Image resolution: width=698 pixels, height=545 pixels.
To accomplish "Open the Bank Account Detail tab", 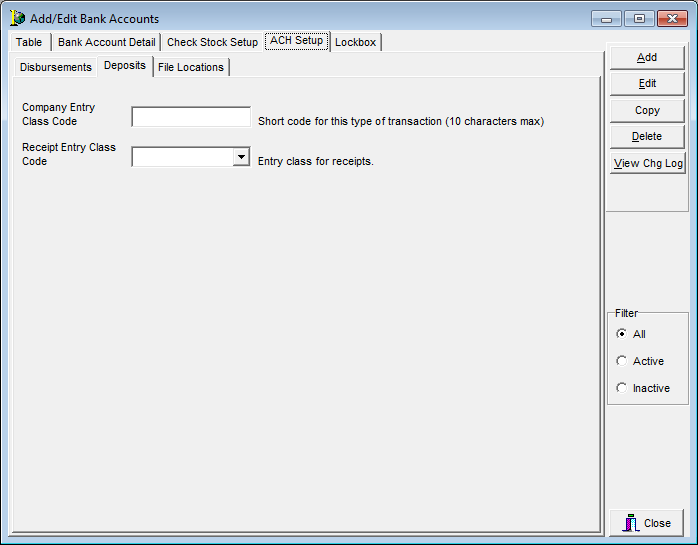I will (106, 42).
